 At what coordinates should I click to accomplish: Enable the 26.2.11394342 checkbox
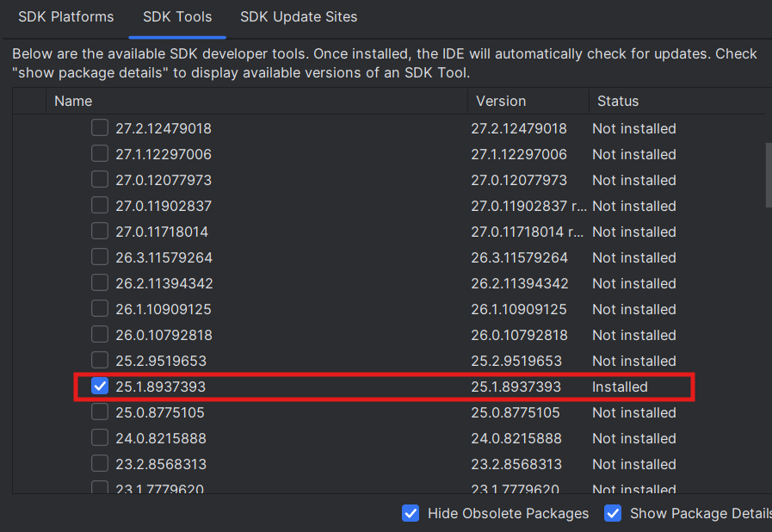pos(100,284)
